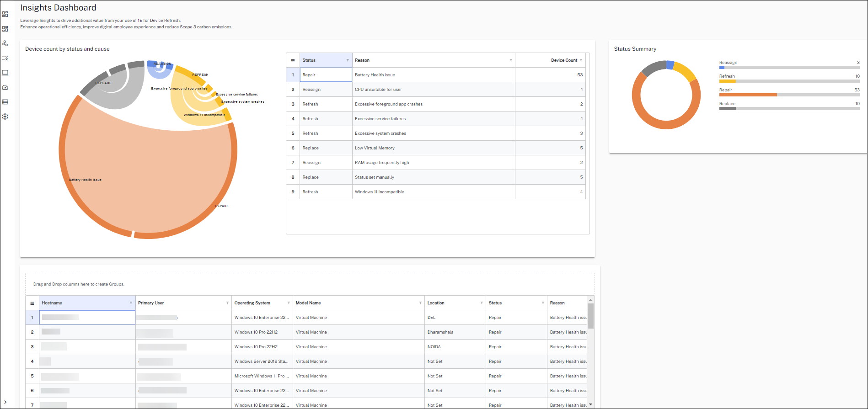This screenshot has height=409, width=868.
Task: Open filter on Operating System column
Action: 289,303
